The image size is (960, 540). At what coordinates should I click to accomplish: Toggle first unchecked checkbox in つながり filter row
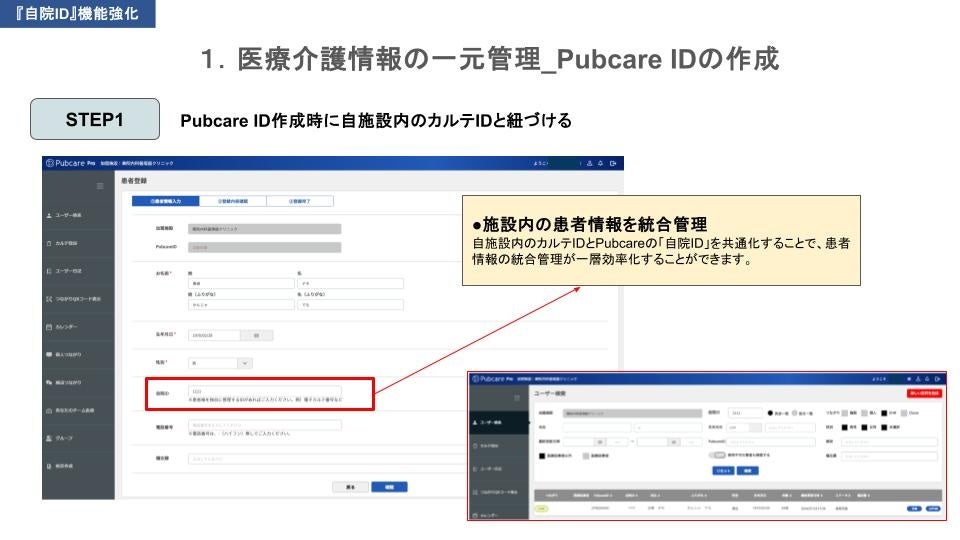(845, 413)
